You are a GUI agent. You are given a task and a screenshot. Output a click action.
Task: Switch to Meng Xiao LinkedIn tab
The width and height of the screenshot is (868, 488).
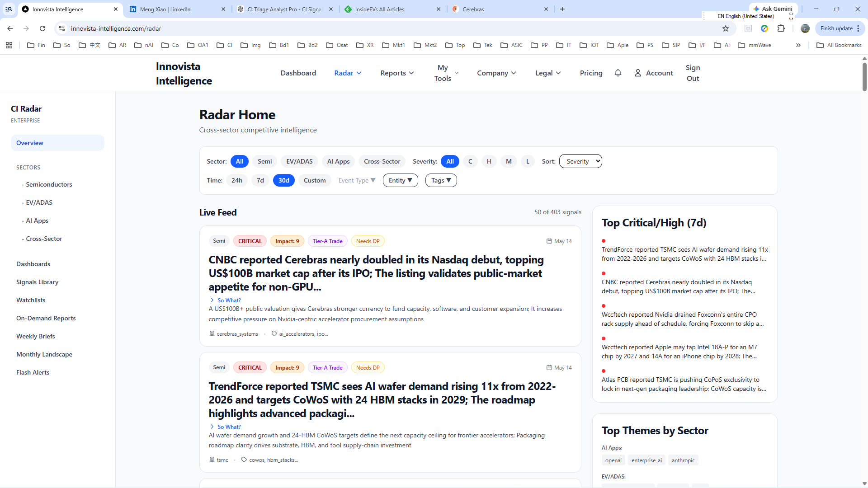click(x=177, y=9)
